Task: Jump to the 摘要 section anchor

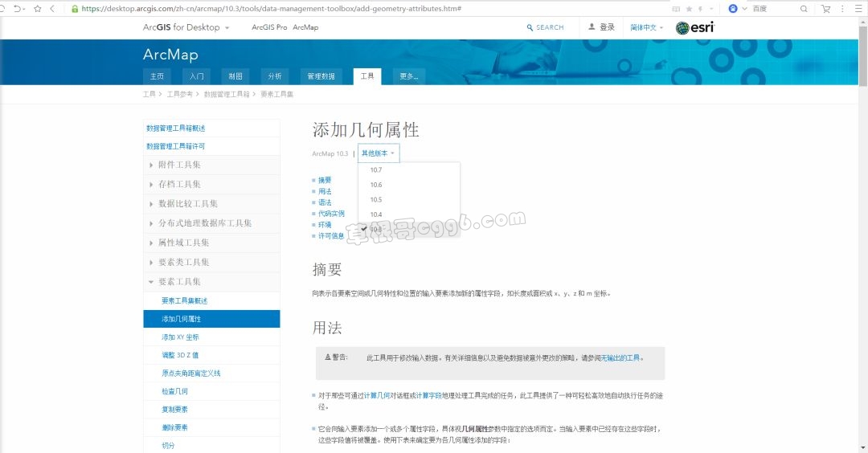Action: click(325, 180)
